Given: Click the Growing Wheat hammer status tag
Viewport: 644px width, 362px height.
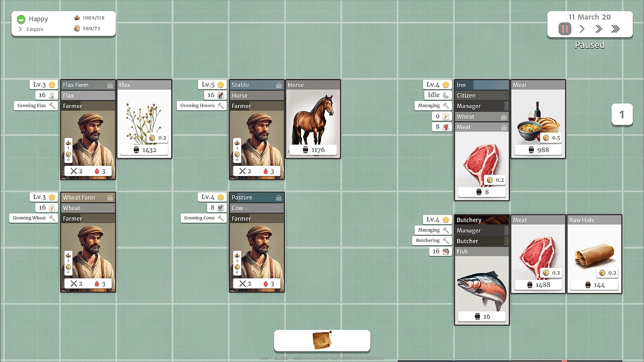Looking at the screenshot, I should (x=34, y=218).
